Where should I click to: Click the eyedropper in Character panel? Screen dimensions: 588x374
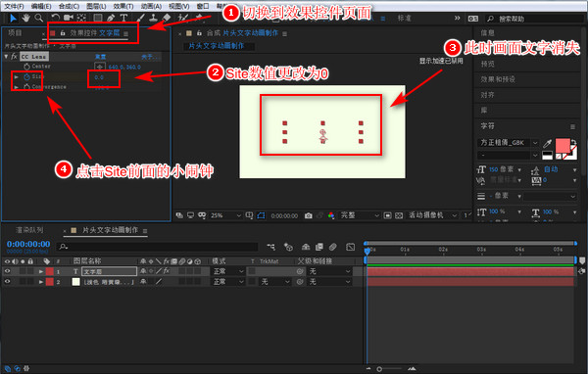(548, 143)
